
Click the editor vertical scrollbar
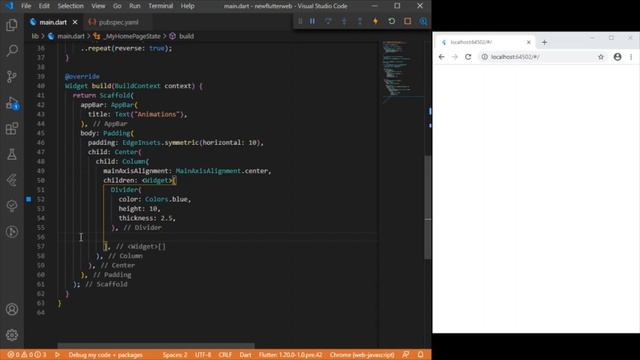pos(428,207)
